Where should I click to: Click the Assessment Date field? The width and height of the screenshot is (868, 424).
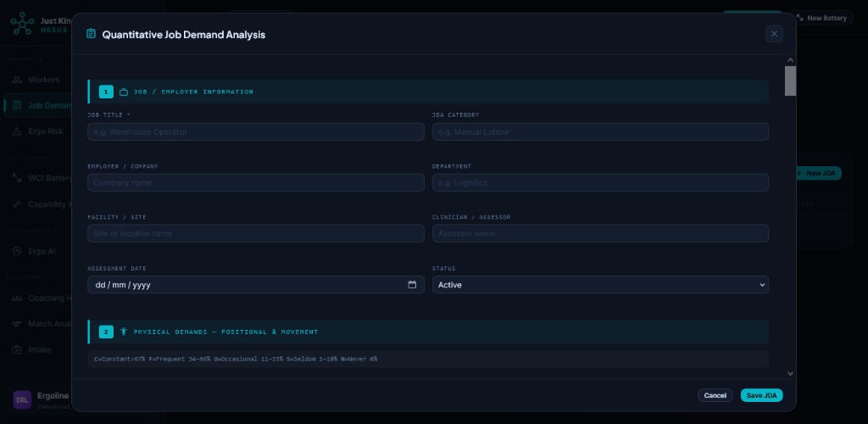tap(256, 285)
